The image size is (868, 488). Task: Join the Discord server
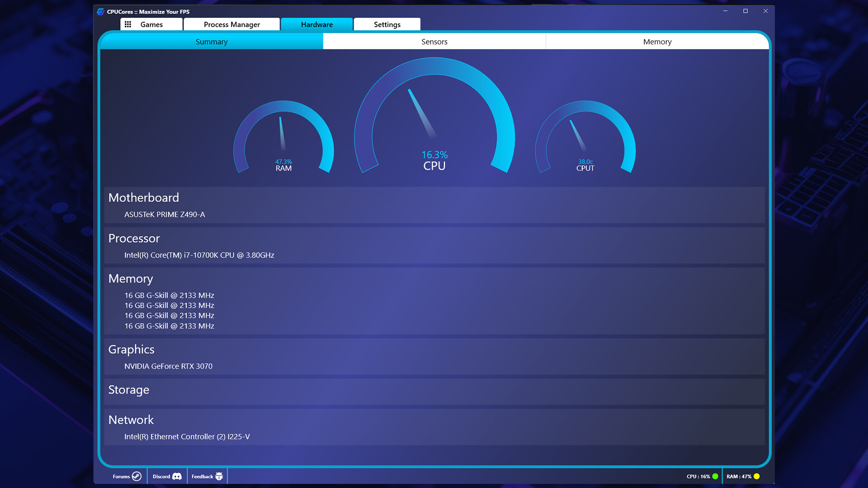[x=160, y=476]
